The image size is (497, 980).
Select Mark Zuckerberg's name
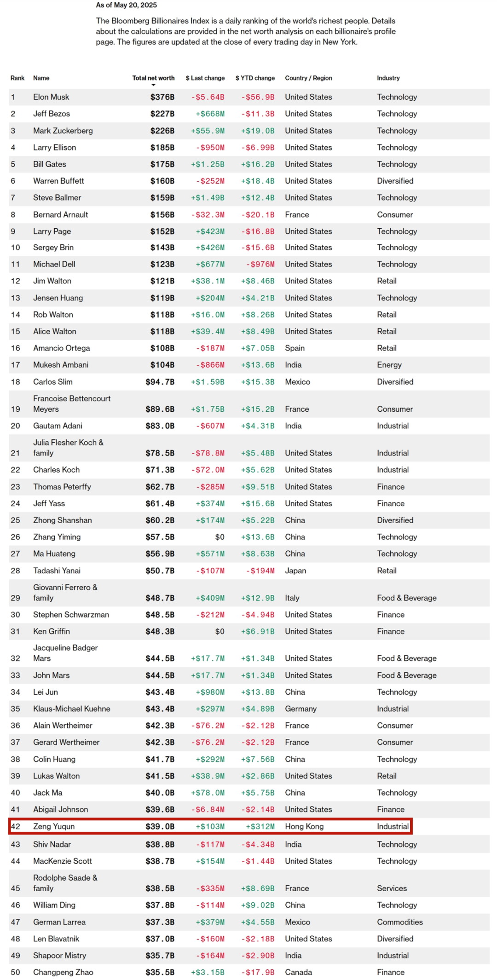(x=63, y=131)
